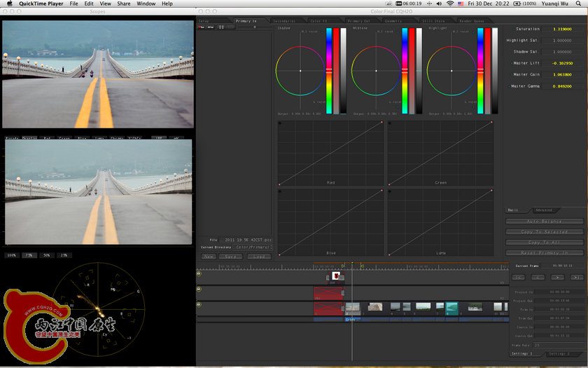Screen dimensions: 588x368
Task: Click the New button in the grade bin
Action: point(209,257)
